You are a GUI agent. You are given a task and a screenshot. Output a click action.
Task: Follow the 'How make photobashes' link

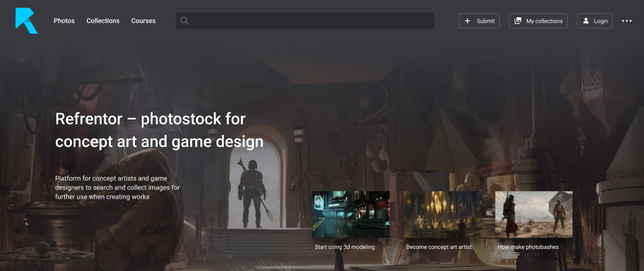tap(527, 247)
